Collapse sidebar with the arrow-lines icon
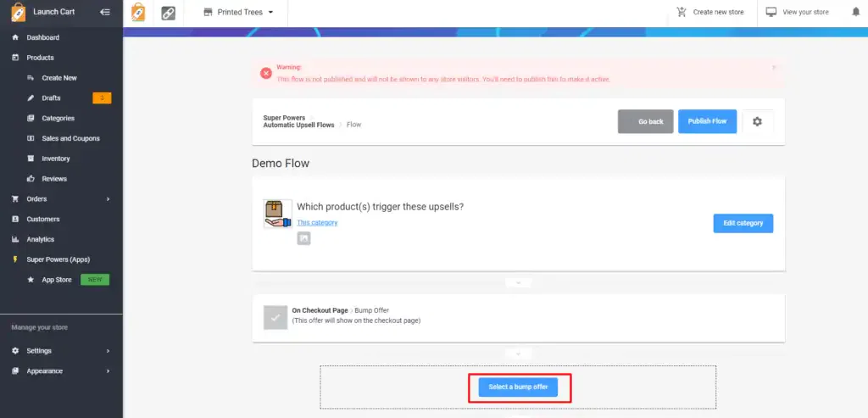 pyautogui.click(x=104, y=12)
